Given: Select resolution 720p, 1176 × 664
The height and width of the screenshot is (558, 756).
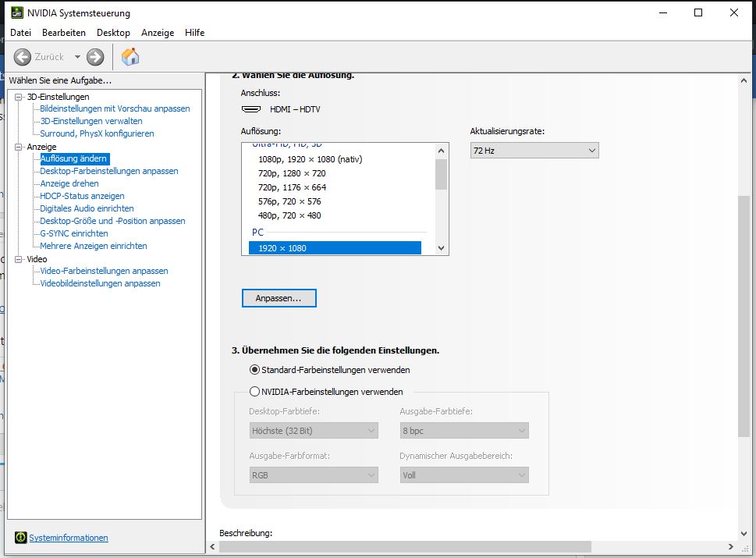Looking at the screenshot, I should click(x=292, y=187).
